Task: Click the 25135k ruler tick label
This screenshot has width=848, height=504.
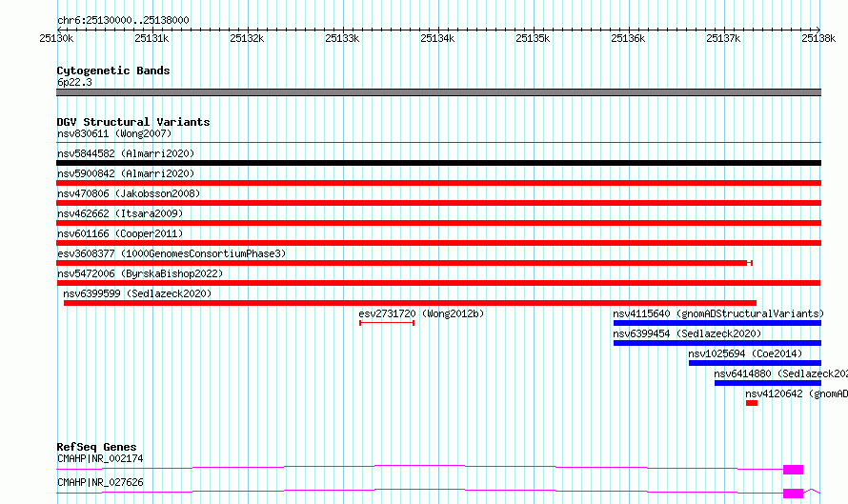Action: click(x=533, y=38)
